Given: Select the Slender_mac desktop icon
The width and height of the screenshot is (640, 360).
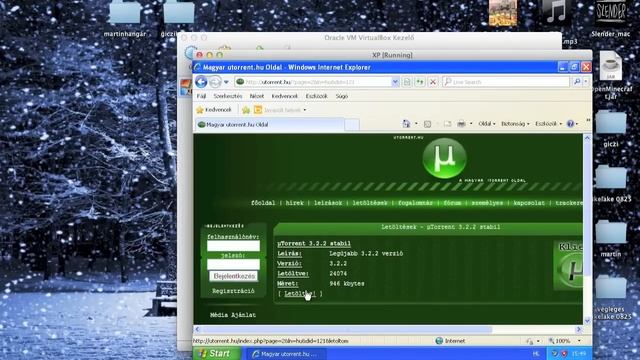Looking at the screenshot, I should tap(611, 19).
